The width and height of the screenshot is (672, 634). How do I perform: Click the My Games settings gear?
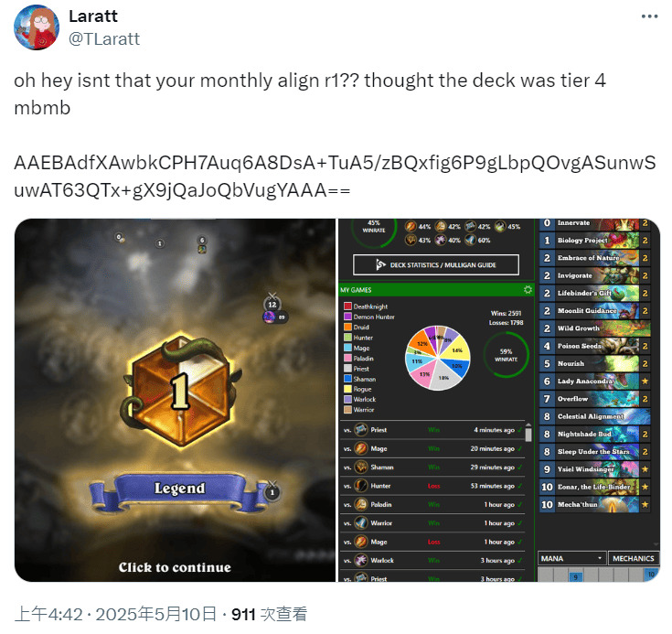(x=528, y=289)
